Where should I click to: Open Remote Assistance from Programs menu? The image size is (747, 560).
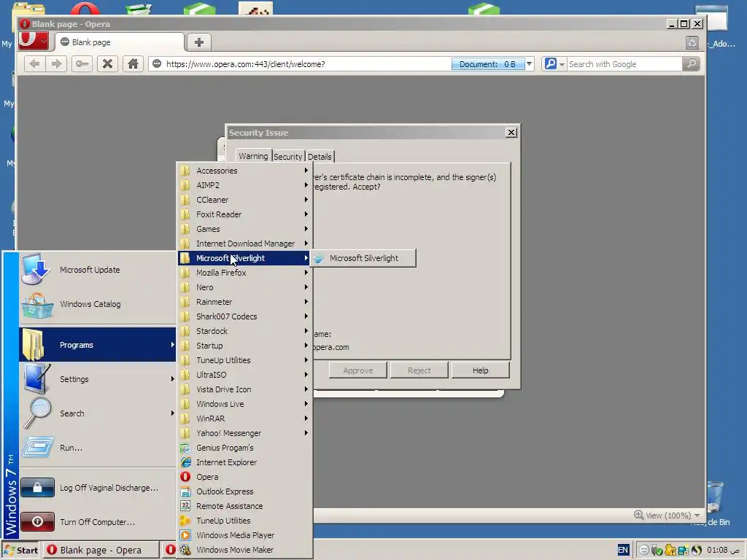[245, 506]
